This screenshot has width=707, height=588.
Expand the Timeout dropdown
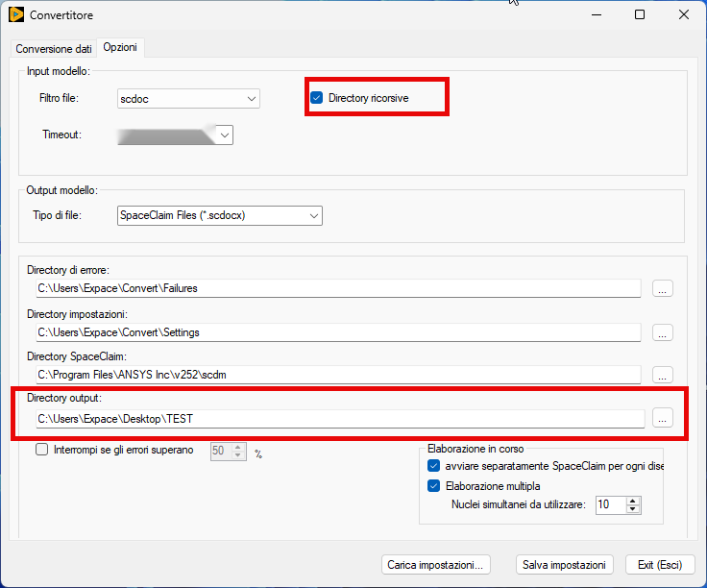[x=224, y=135]
